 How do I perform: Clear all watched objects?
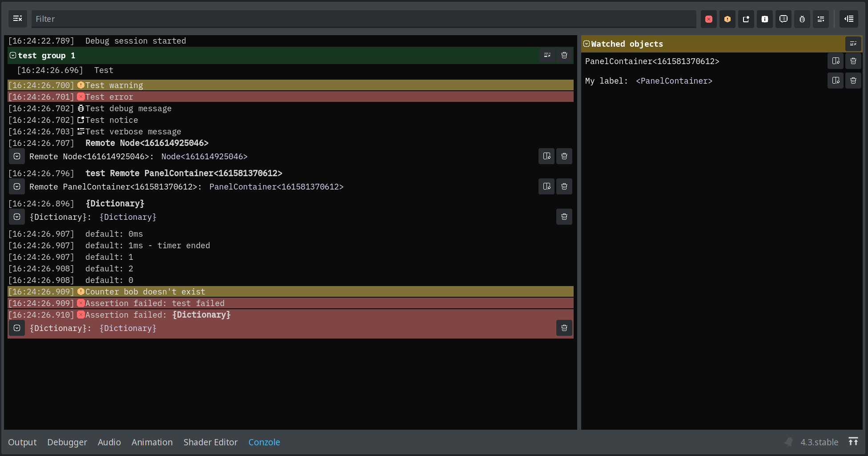[853, 44]
